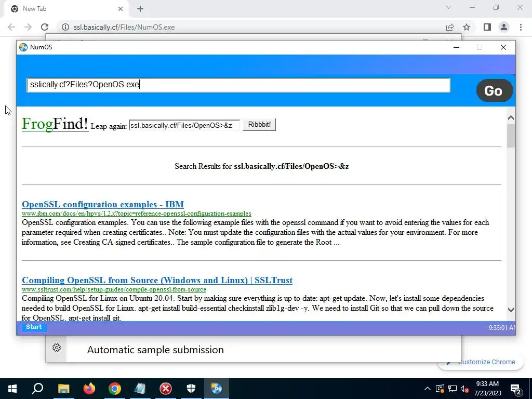Open the FrogFind! logo link

click(55, 124)
